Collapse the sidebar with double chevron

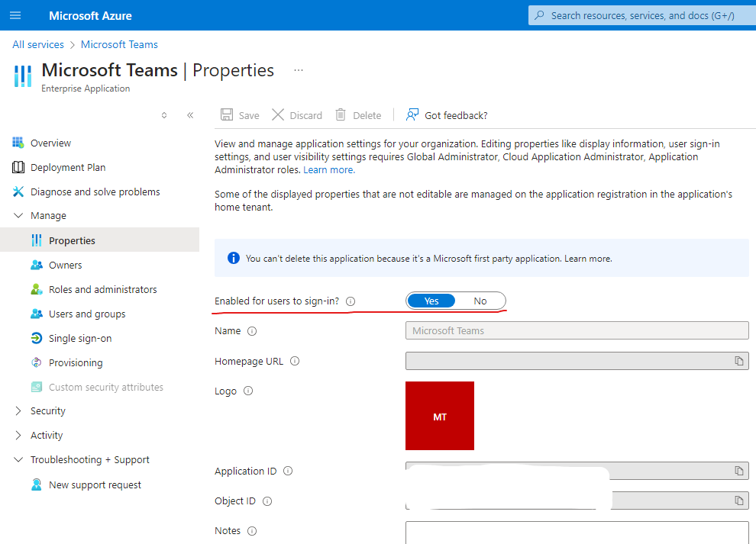click(190, 114)
